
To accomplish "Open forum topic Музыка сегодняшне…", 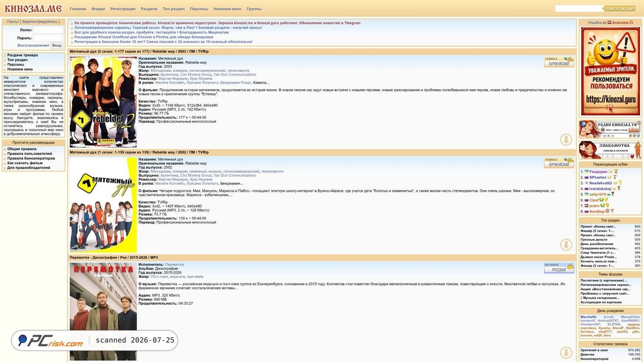I will click(600, 298).
